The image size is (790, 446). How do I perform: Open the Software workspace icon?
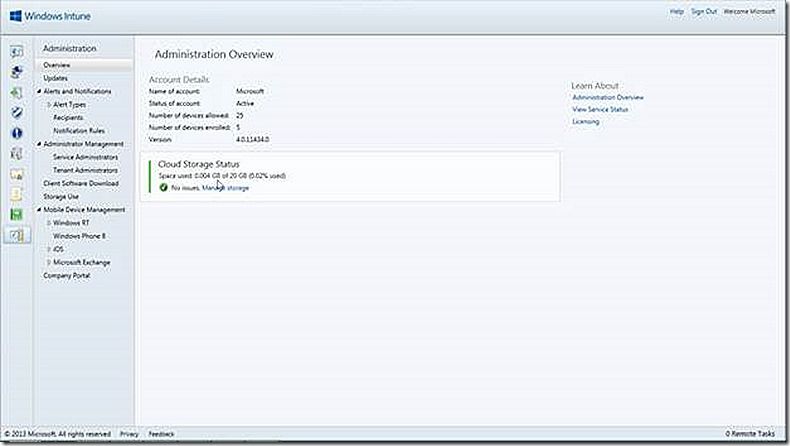coord(17,154)
